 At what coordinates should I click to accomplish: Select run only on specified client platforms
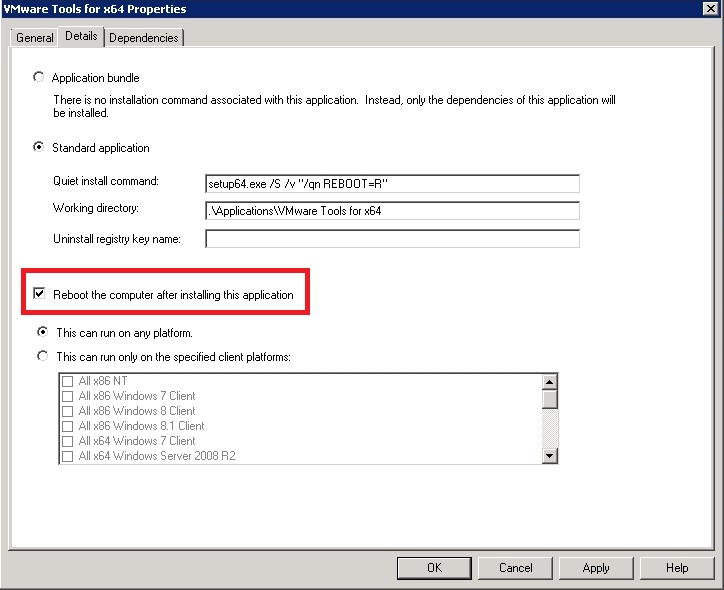tap(42, 356)
